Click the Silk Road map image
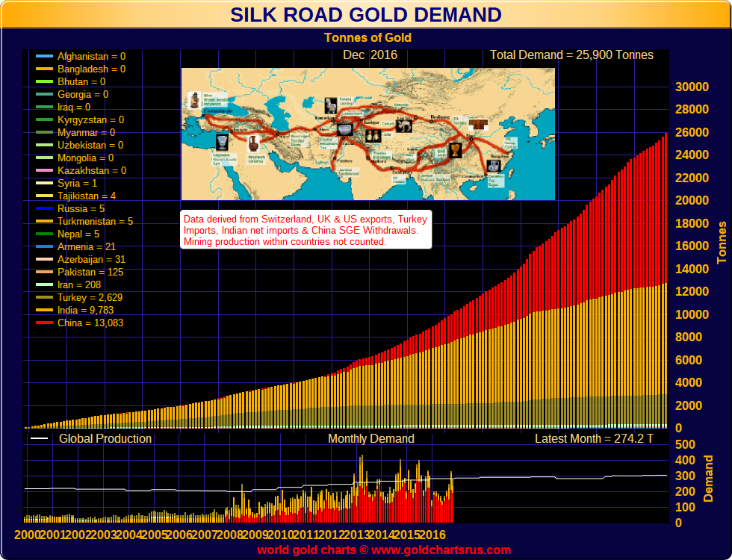 click(367, 134)
